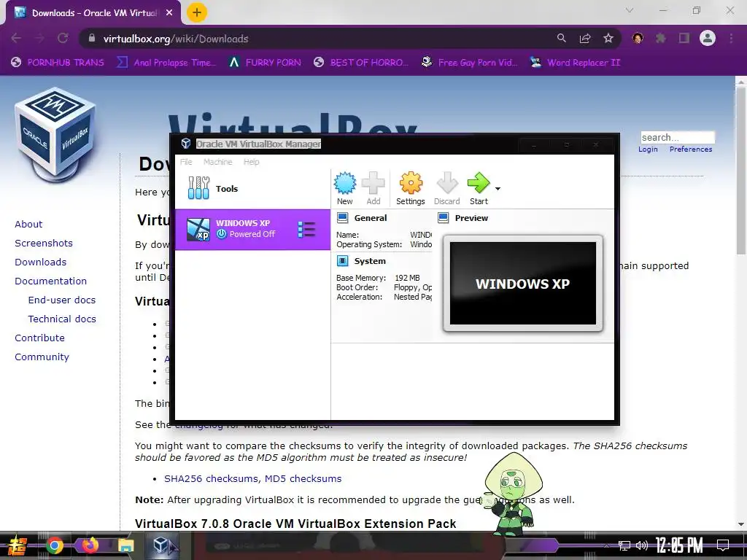Click the search magnifier in address bar

(x=561, y=38)
